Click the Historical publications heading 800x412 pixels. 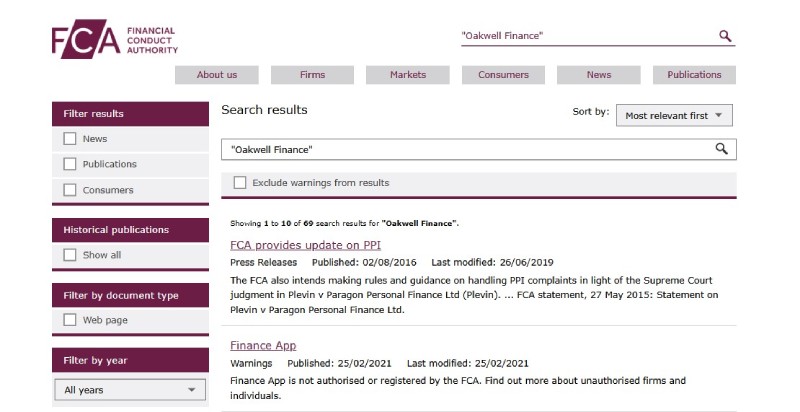pos(131,230)
